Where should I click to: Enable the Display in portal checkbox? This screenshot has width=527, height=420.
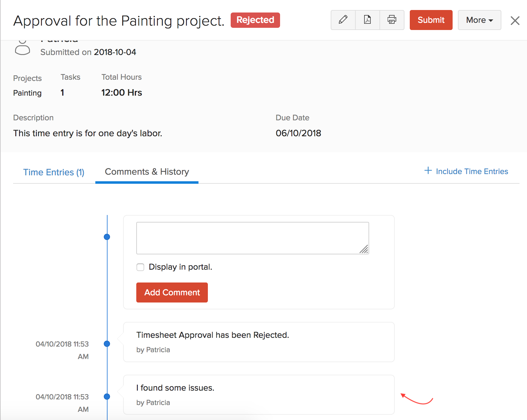(x=140, y=267)
